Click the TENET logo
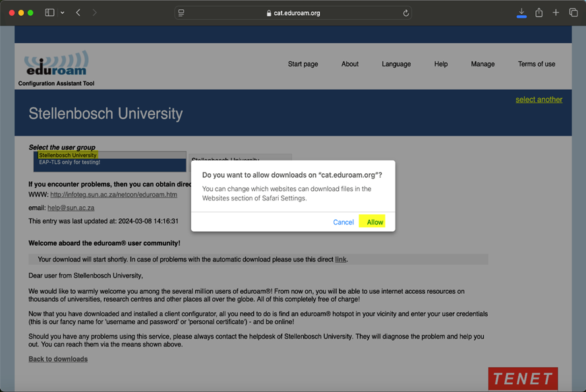 pos(523,378)
